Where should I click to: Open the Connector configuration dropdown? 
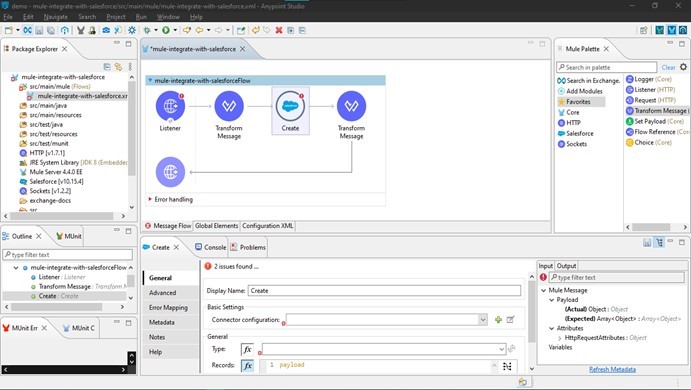(x=483, y=319)
